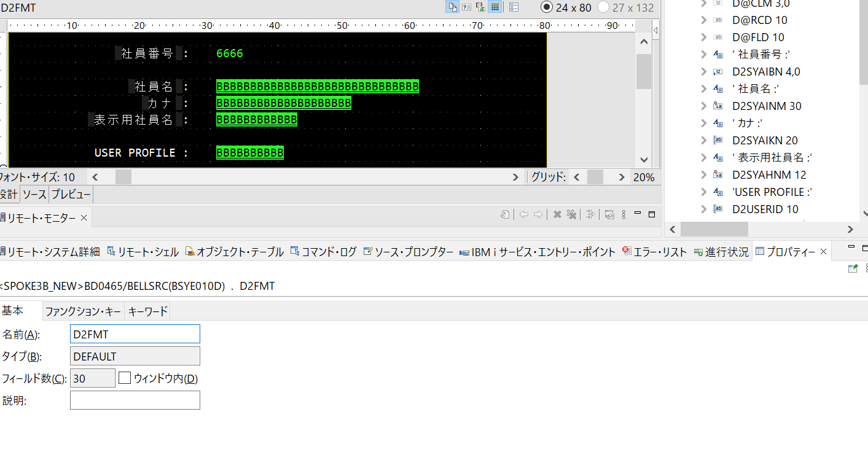Select the green 社員名 field on design canvas
The height and width of the screenshot is (460, 868).
(x=318, y=86)
